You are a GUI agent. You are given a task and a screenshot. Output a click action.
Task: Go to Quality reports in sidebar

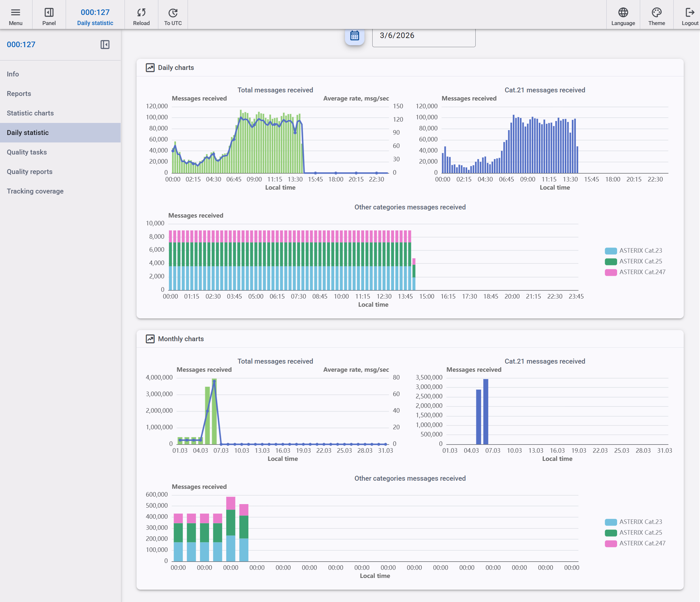[29, 172]
